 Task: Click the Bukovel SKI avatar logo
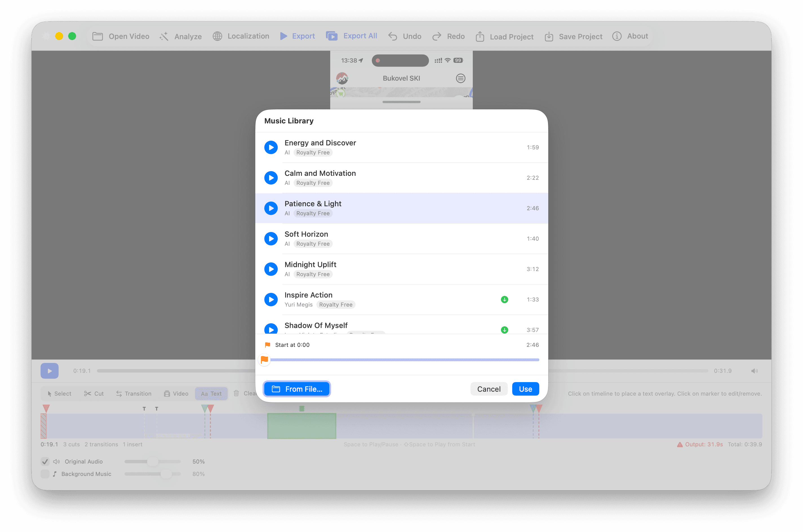click(x=342, y=78)
